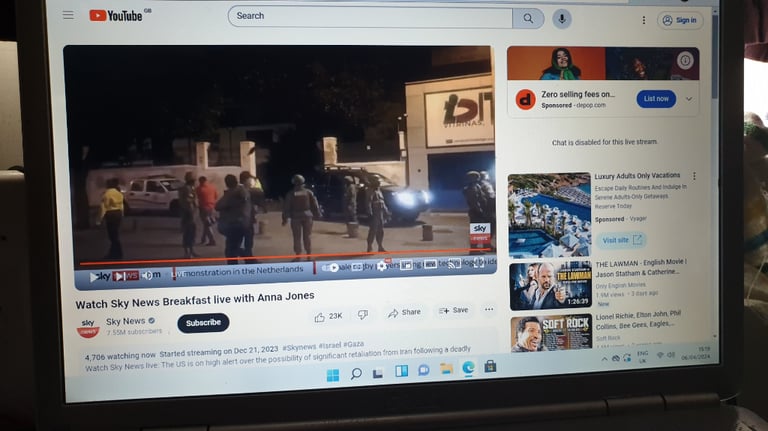Viewport: 768px width, 431px height.
Task: Click List now on Depop ad
Action: 656,99
